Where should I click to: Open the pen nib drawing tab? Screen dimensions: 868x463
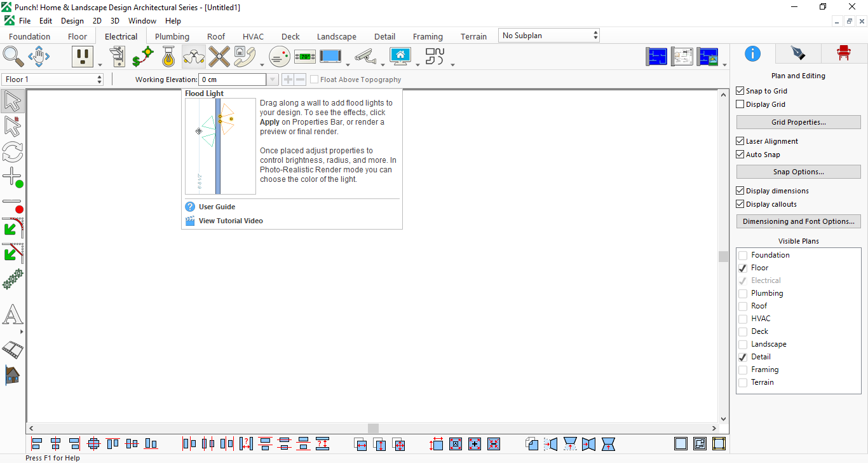click(x=798, y=53)
